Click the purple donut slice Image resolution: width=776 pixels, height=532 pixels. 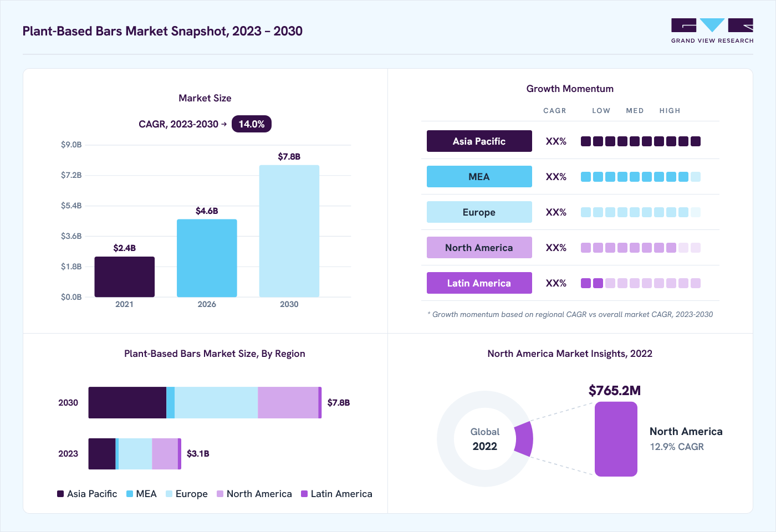coord(524,439)
